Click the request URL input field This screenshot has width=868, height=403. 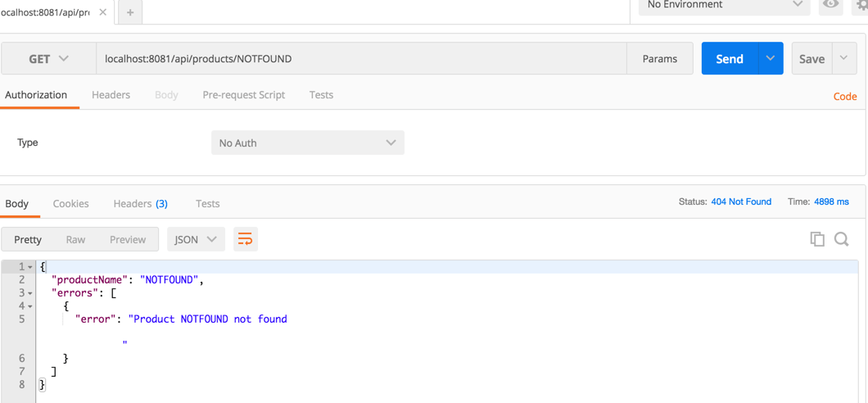[x=361, y=59]
